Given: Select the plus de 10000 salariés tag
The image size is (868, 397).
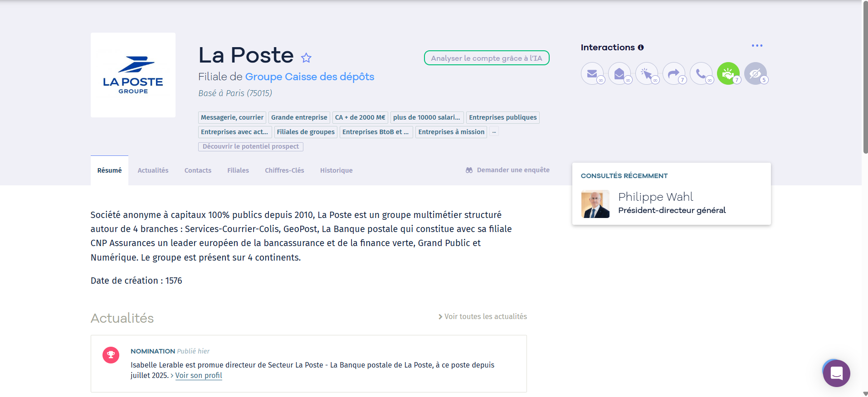Looking at the screenshot, I should [x=427, y=117].
